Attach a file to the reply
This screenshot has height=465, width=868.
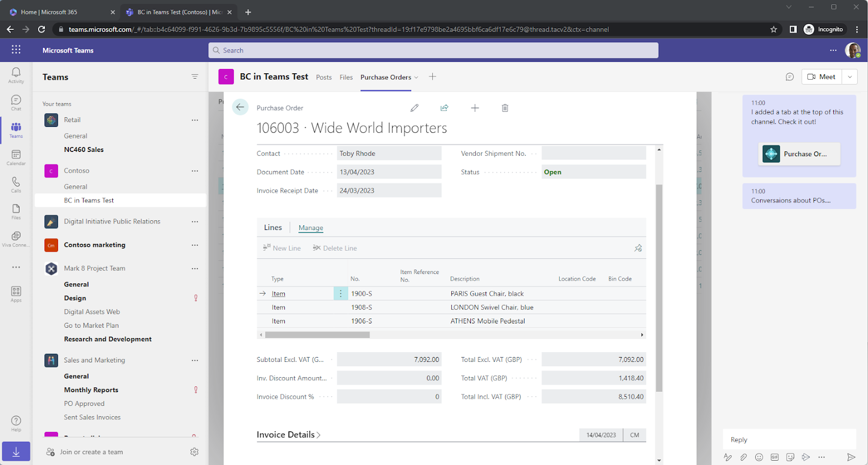[743, 457]
